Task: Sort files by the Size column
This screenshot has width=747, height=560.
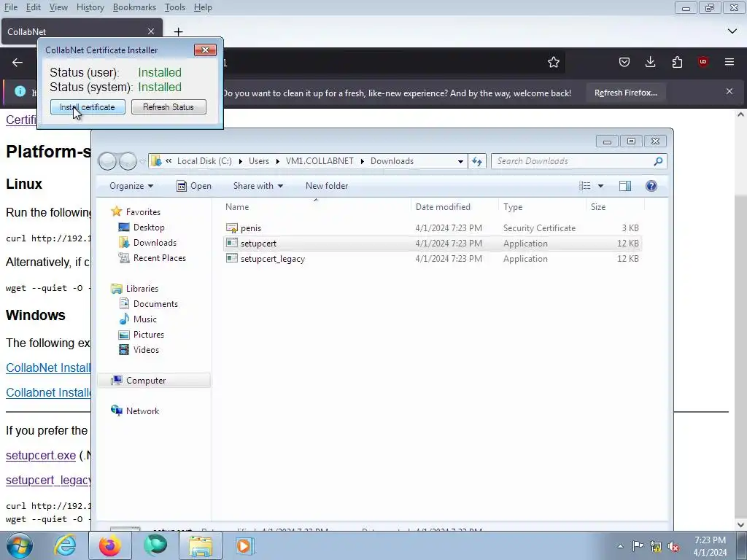Action: click(598, 207)
